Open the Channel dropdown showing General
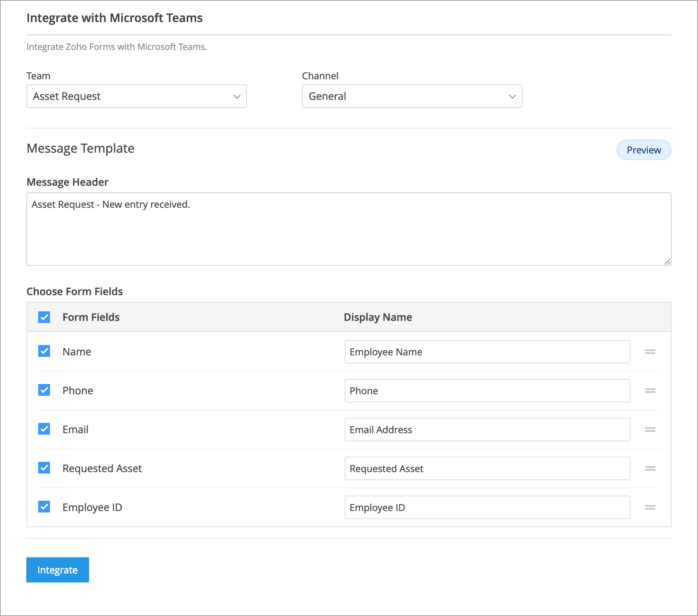698x616 pixels. coord(411,96)
